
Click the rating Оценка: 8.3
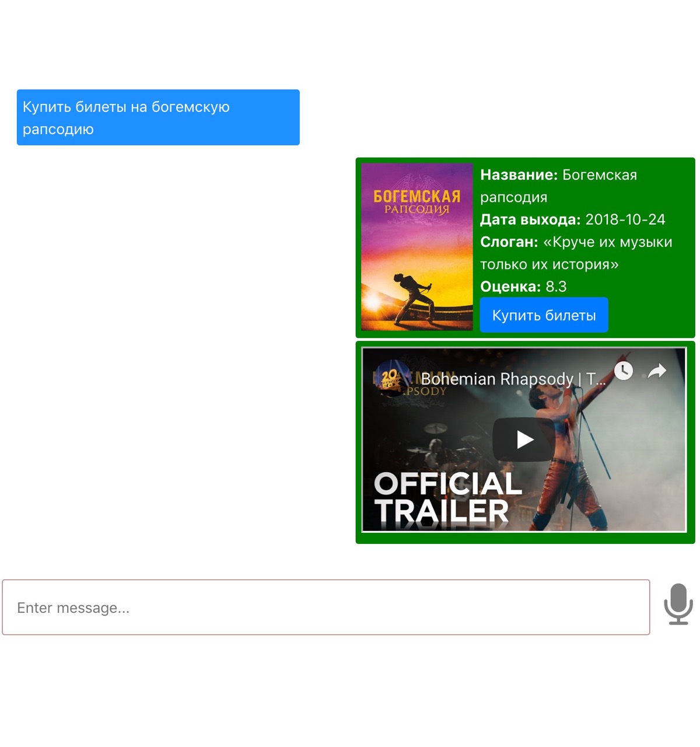click(x=523, y=287)
